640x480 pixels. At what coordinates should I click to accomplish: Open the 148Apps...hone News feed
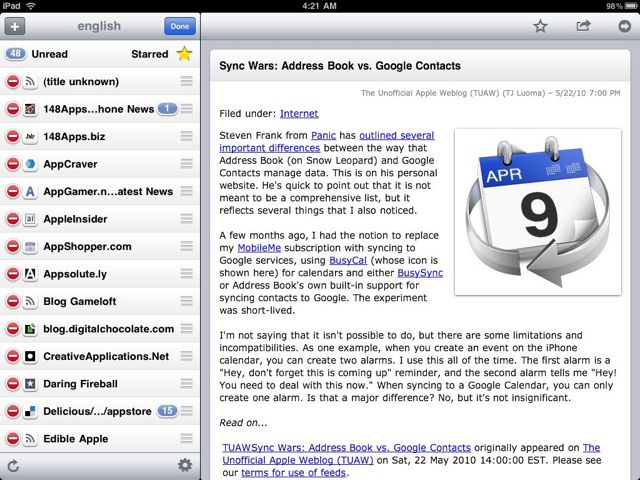pos(98,109)
